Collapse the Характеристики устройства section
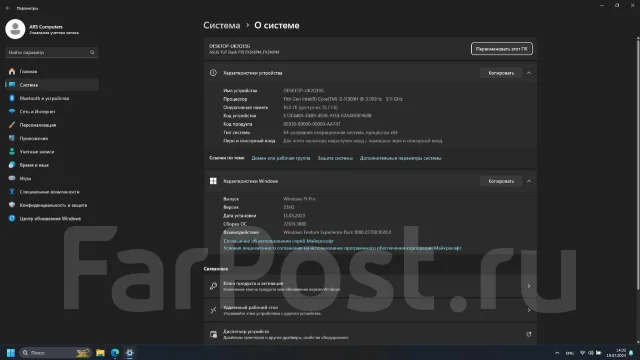 (x=529, y=73)
